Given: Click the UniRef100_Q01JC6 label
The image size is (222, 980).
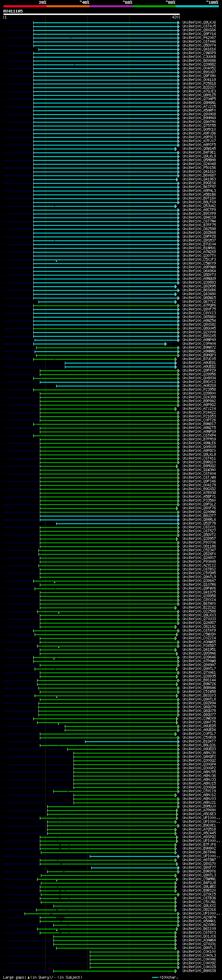Looking at the screenshot, I should (199, 936).
